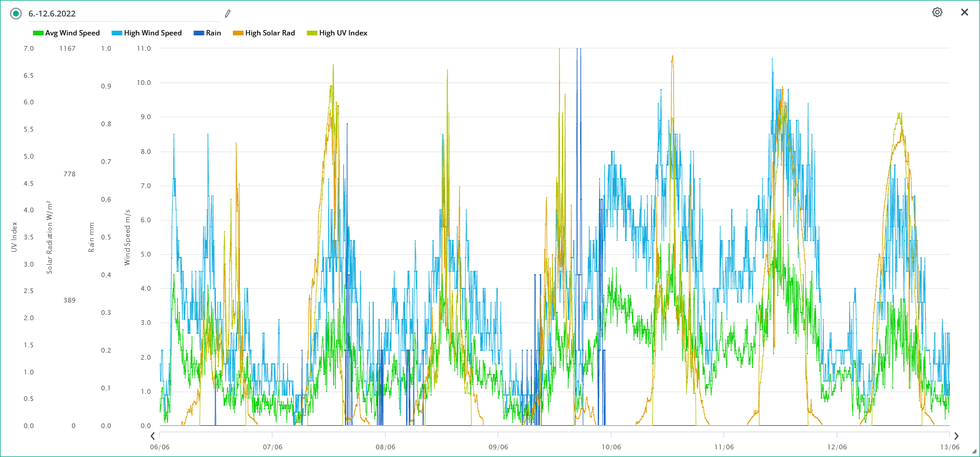
Task: Click the Solar Radiation W/m² axis title
Action: (x=50, y=237)
